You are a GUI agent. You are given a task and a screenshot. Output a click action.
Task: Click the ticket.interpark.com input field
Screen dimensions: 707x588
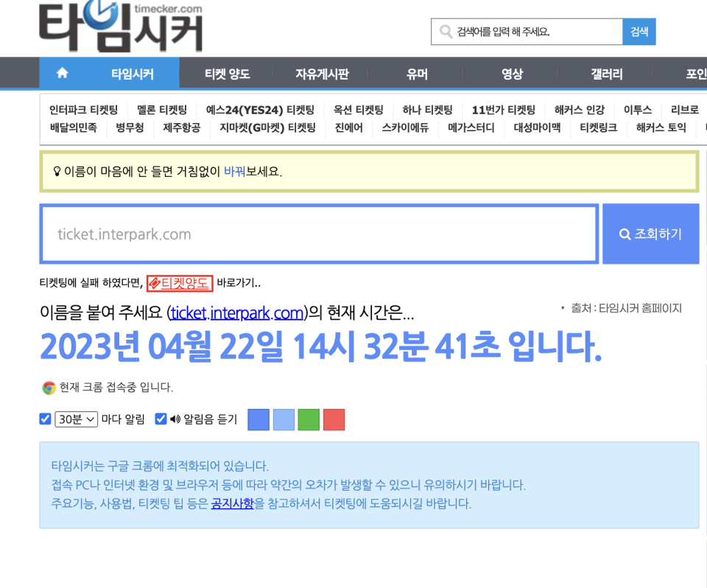320,234
